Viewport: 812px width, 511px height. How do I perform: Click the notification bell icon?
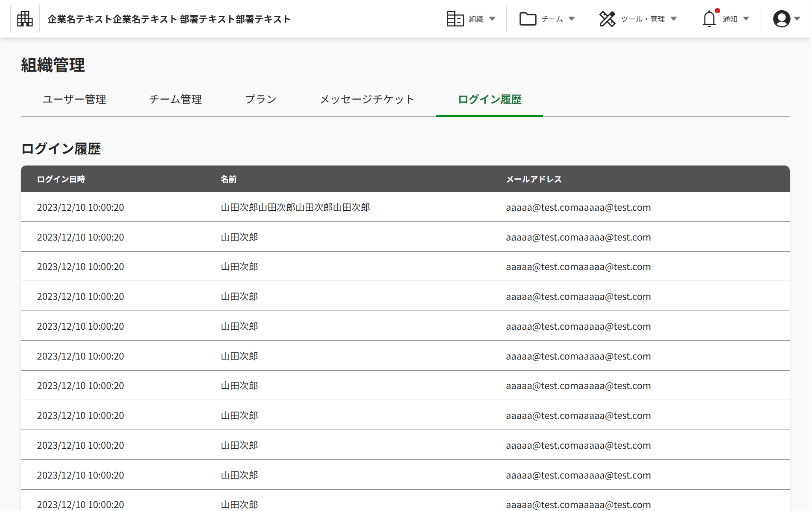(x=710, y=19)
